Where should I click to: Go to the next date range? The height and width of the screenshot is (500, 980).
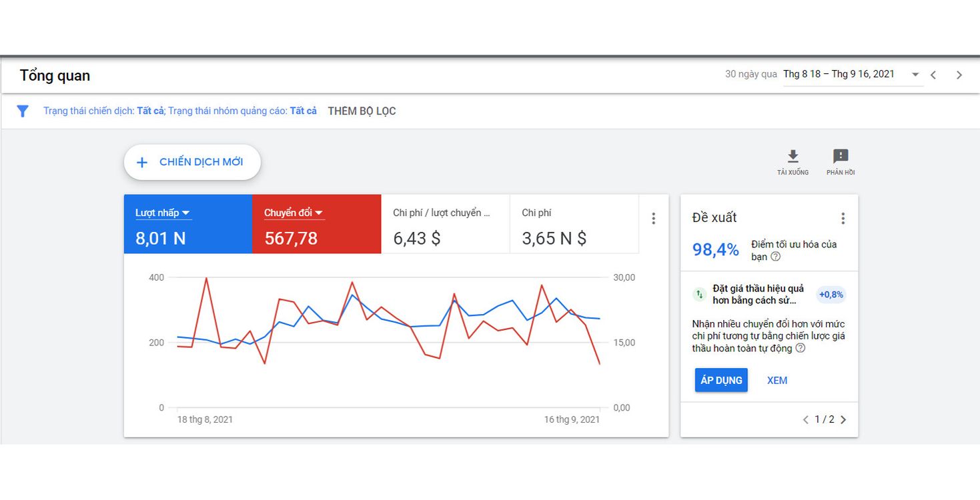coord(959,75)
